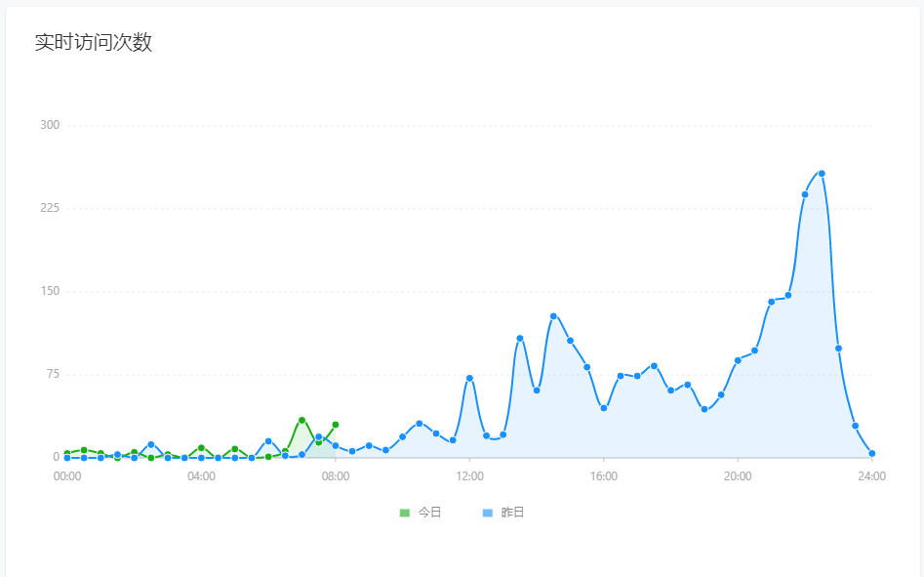Click today's green peak point near 07:00
The height and width of the screenshot is (577, 924).
point(301,420)
